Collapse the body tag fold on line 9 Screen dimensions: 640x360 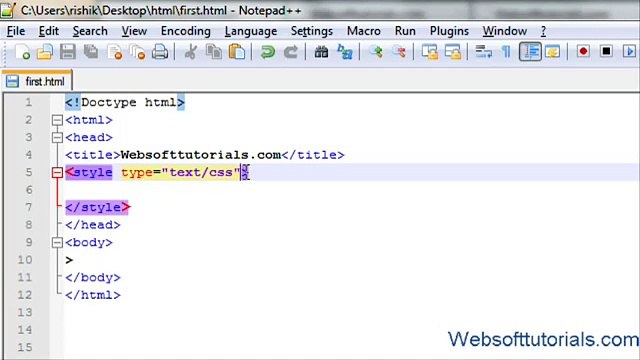(57, 243)
